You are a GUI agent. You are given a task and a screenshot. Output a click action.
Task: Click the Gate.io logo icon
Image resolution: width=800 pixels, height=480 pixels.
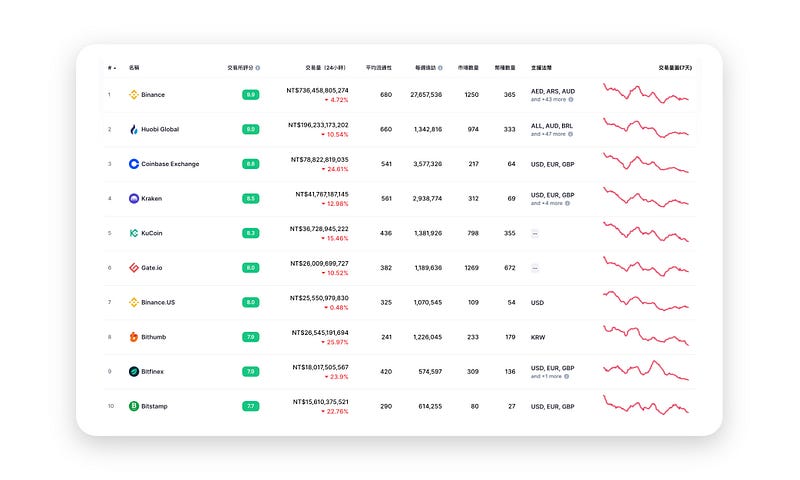[134, 268]
